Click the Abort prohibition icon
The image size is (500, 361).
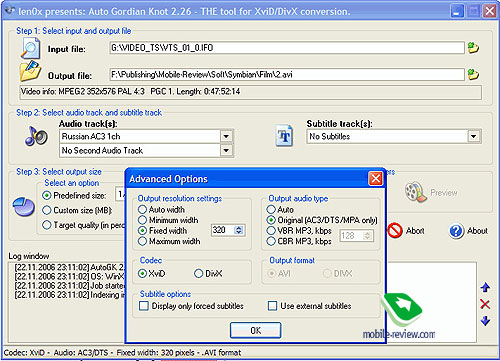coord(395,230)
